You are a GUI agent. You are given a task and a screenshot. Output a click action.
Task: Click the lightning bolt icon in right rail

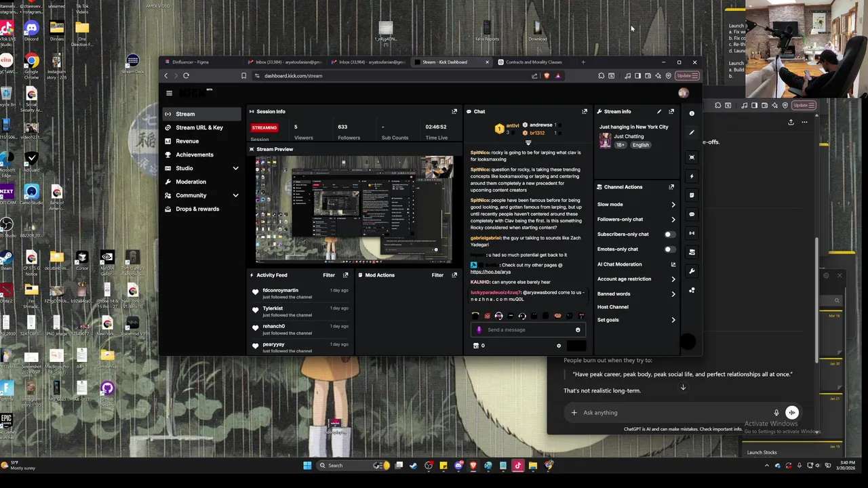pos(692,176)
